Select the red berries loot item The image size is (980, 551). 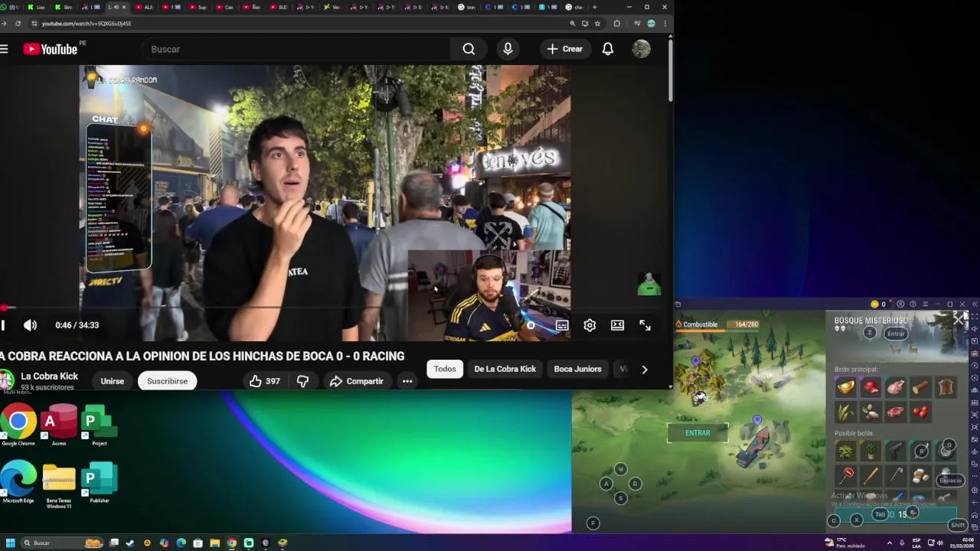(x=921, y=412)
